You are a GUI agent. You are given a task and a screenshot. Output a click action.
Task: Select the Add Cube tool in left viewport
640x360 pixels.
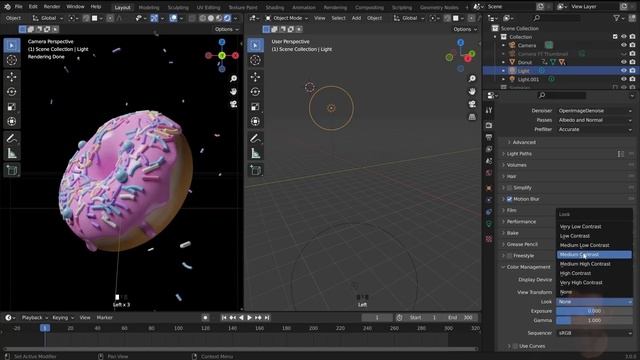pos(11,170)
